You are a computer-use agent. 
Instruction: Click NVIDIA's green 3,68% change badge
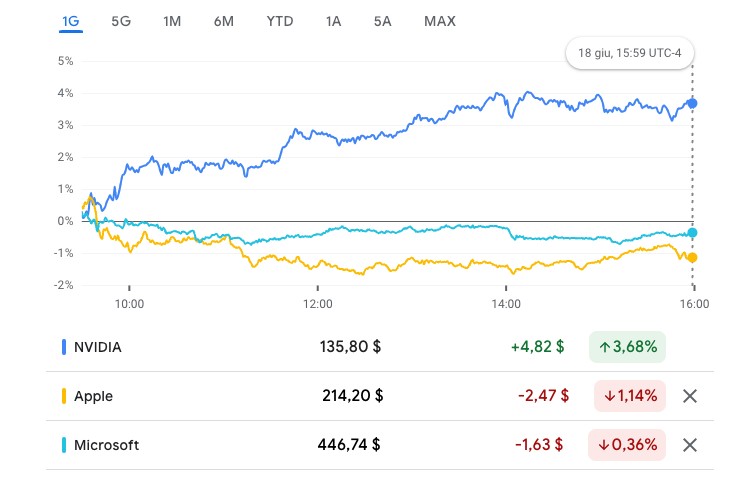[x=627, y=347]
